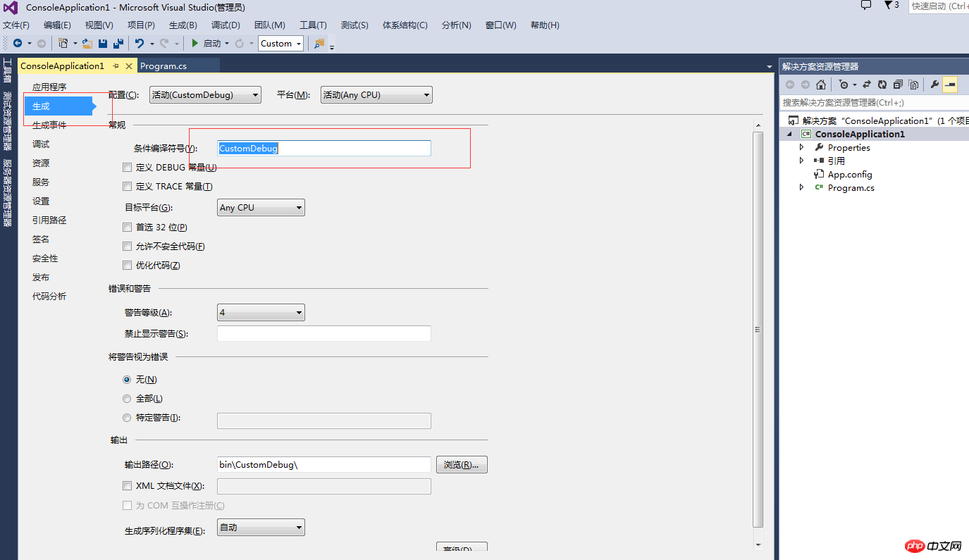Open the Platform (平台) Any CPU dropdown
969x560 pixels.
point(376,95)
